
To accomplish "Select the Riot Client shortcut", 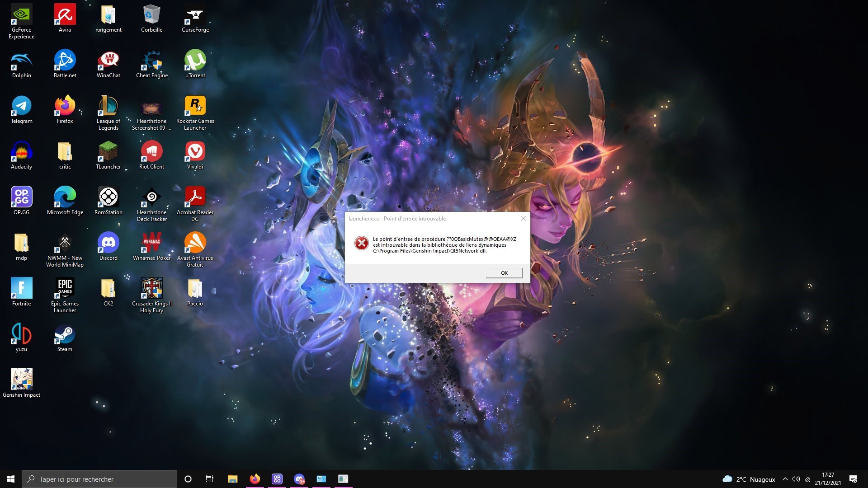I will tap(151, 152).
